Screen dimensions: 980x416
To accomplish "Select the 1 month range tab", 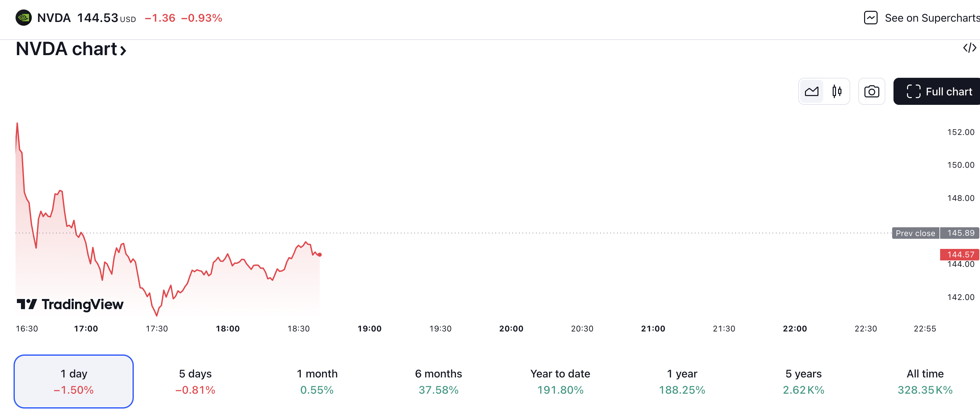I will [317, 382].
